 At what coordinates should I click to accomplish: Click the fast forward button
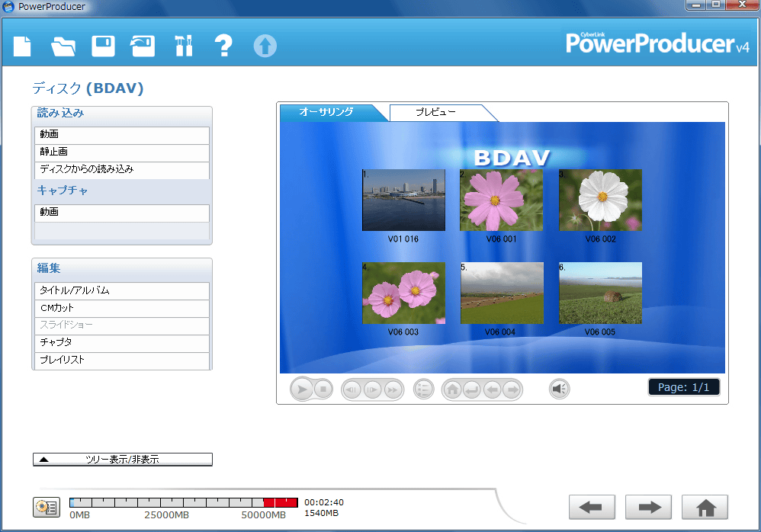[393, 389]
